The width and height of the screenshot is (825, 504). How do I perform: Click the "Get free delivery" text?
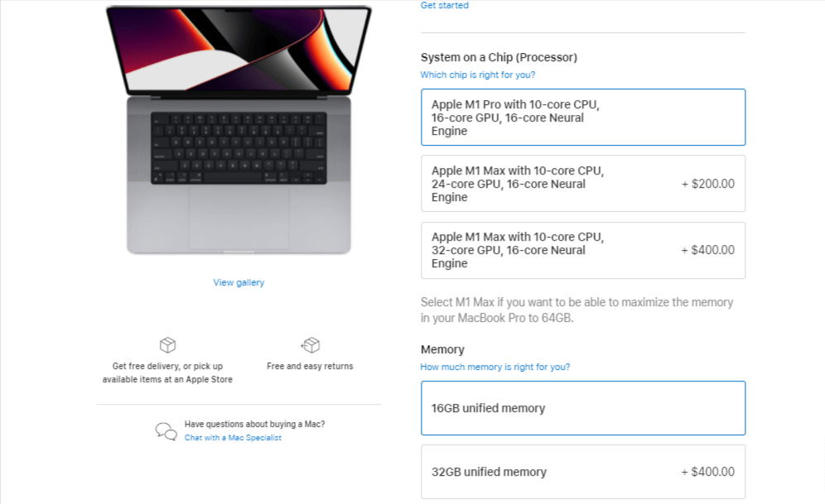[167, 365]
